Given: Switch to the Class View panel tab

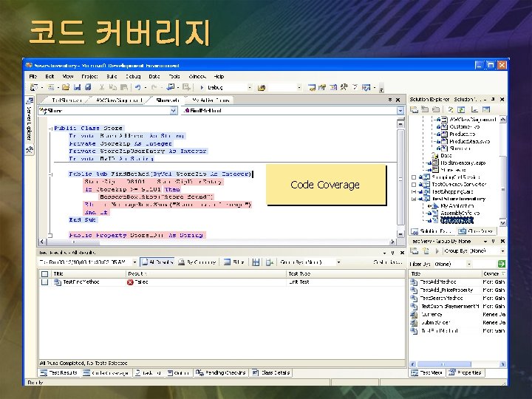Looking at the screenshot, I should 476,231.
